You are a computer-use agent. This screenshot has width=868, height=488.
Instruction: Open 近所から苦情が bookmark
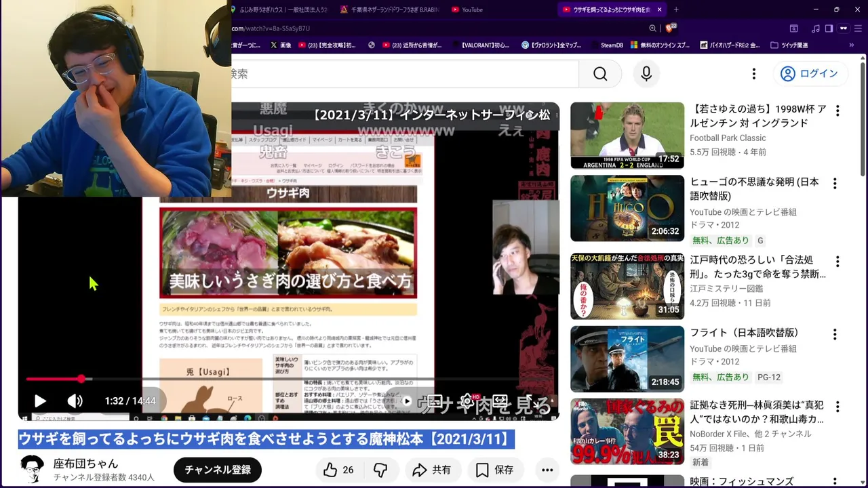click(x=412, y=45)
